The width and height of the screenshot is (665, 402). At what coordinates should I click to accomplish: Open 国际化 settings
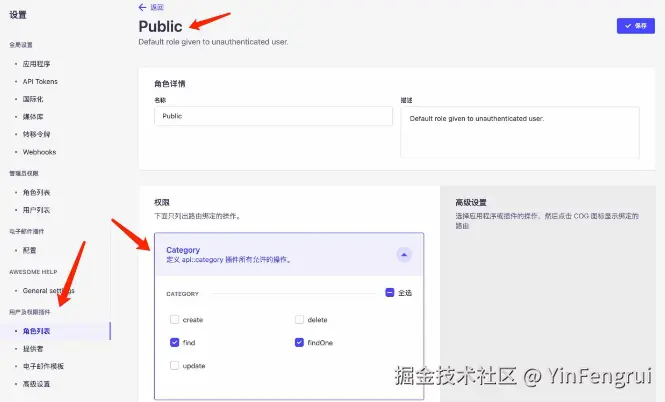(x=33, y=99)
